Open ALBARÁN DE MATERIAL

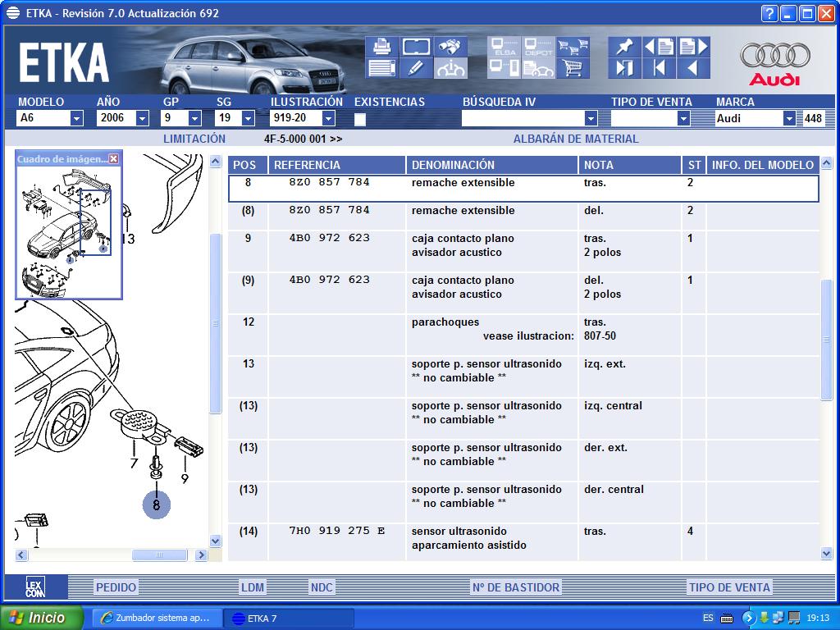click(x=576, y=139)
